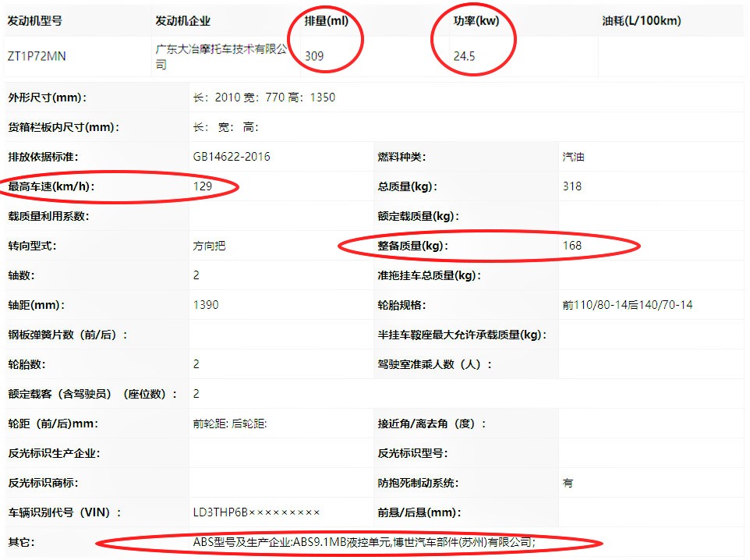The height and width of the screenshot is (560, 750).
Task: Click the 转向型式 value 方向把
Action: point(209,246)
